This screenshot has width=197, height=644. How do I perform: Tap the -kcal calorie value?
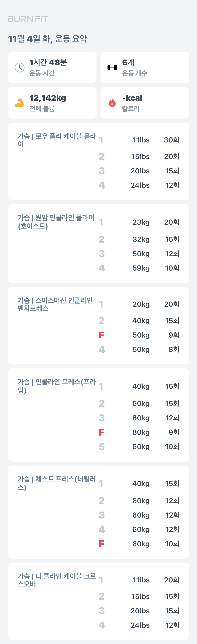click(x=132, y=98)
